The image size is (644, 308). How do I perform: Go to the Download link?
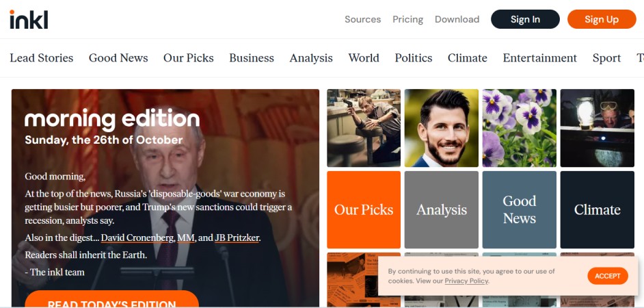(457, 19)
